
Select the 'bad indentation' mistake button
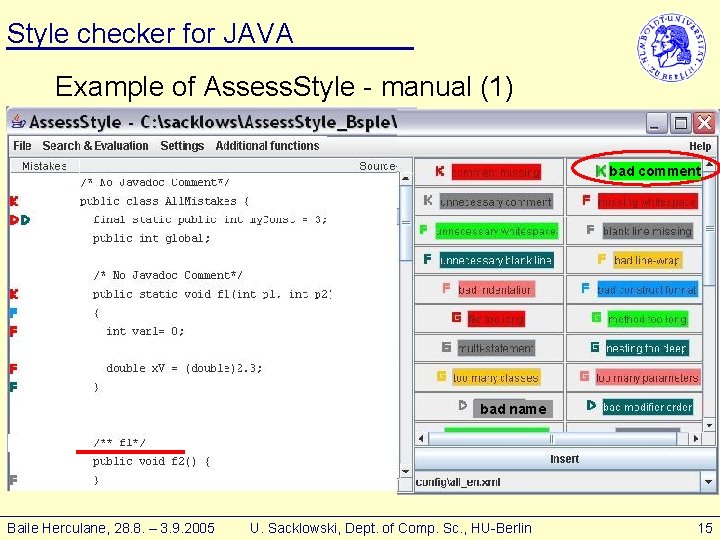[489, 289]
